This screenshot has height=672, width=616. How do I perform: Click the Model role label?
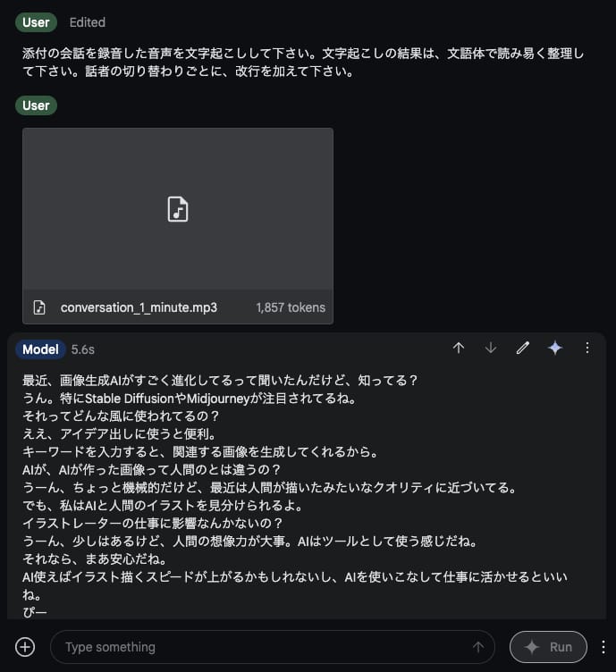click(40, 349)
